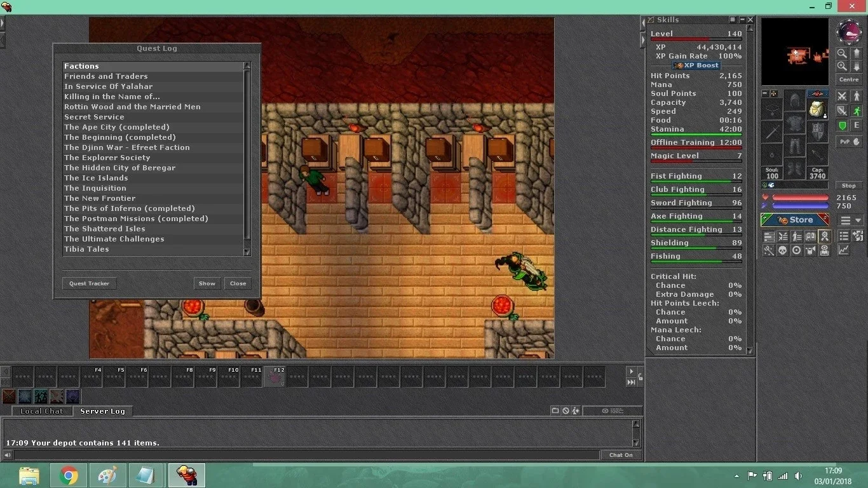The height and width of the screenshot is (488, 868).
Task: Toggle expert mode E button
Action: [857, 125]
